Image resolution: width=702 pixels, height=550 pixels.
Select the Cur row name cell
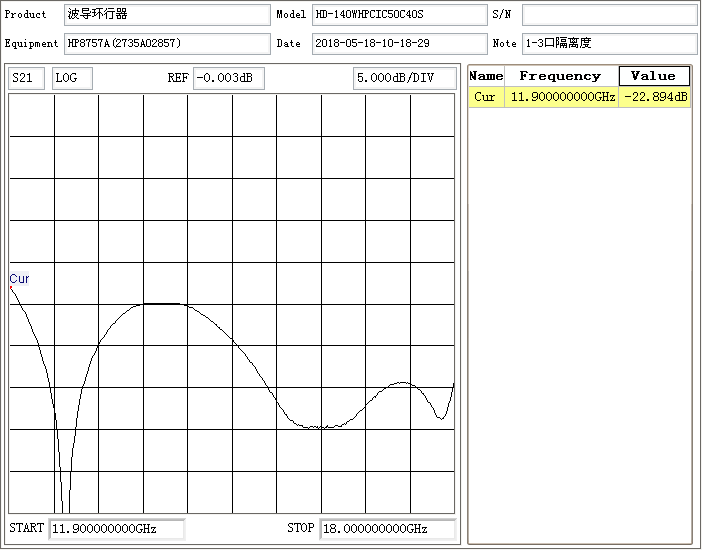click(486, 97)
